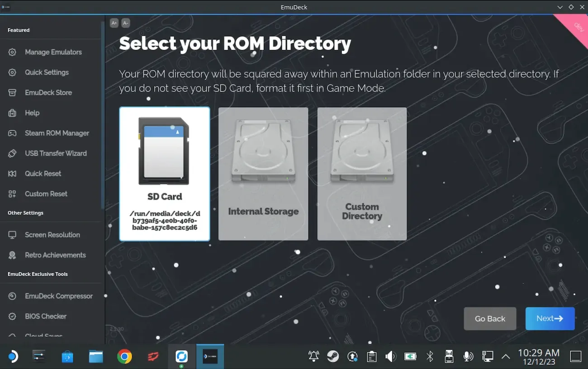588x369 pixels.
Task: Open the Manage Emulators menu item
Action: coord(53,52)
